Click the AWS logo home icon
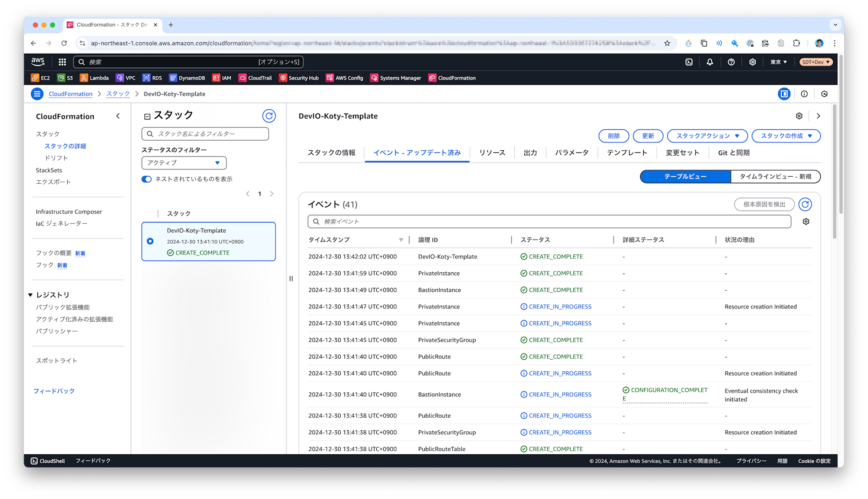 pos(38,62)
